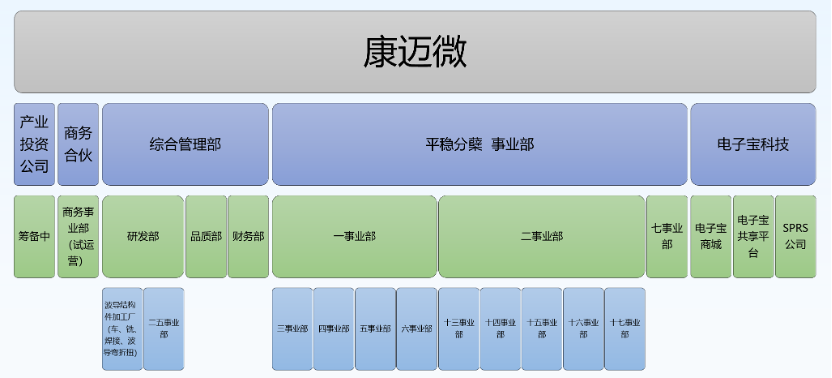832x378 pixels.
Task: Select the 筹备中 green box
Action: click(x=34, y=237)
